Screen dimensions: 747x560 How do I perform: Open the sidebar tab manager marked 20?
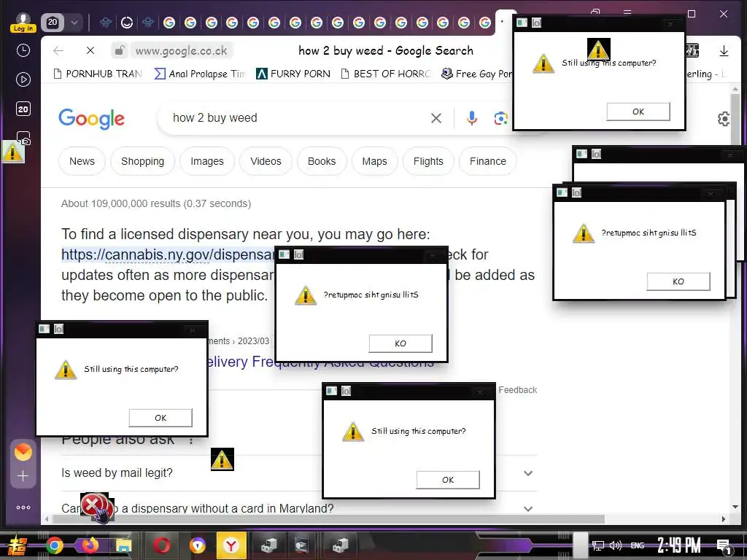point(23,109)
